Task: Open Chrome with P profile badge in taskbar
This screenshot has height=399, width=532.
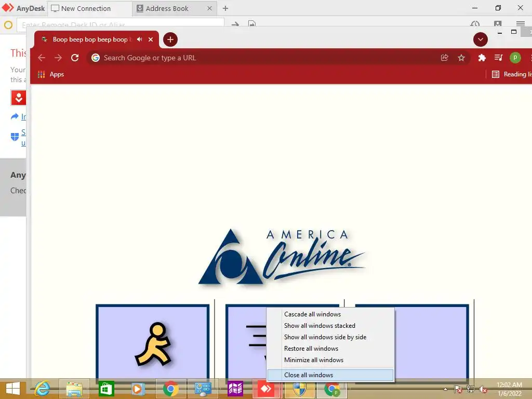Action: (x=332, y=389)
